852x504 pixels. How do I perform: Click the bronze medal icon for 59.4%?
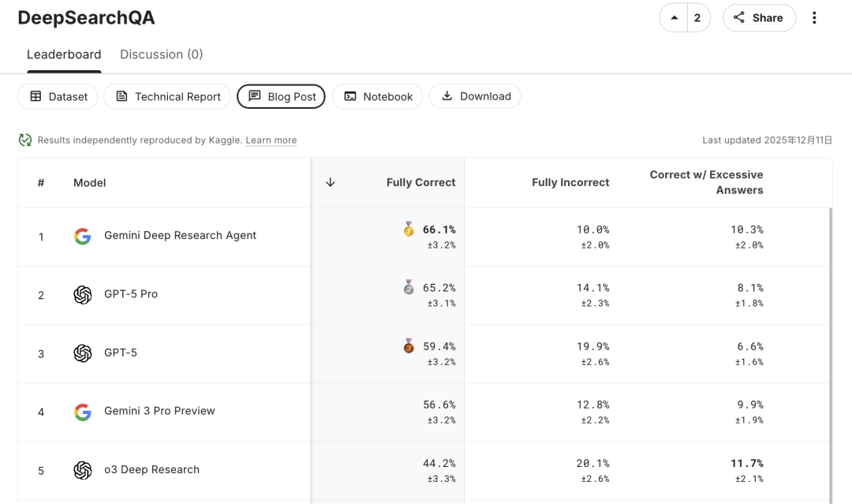[x=409, y=346]
